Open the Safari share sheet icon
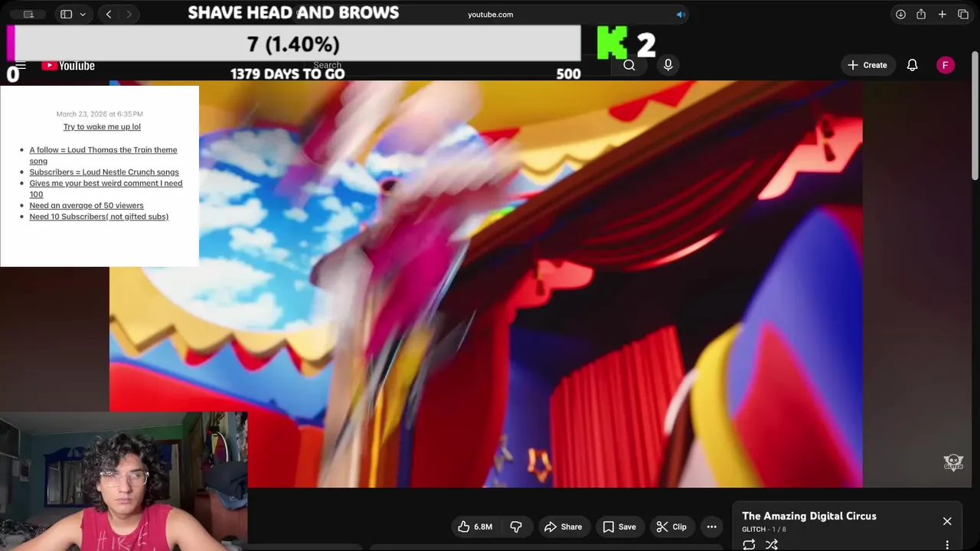The height and width of the screenshot is (551, 980). tap(921, 14)
